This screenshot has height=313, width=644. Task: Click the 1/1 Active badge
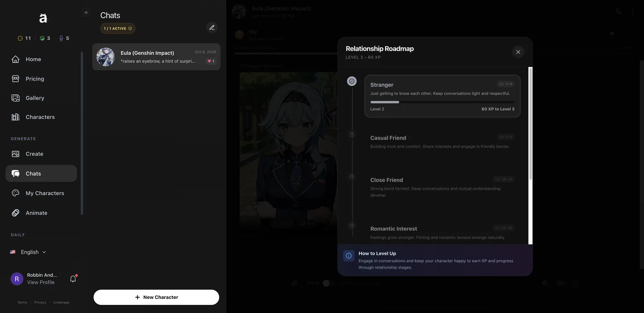pos(118,29)
